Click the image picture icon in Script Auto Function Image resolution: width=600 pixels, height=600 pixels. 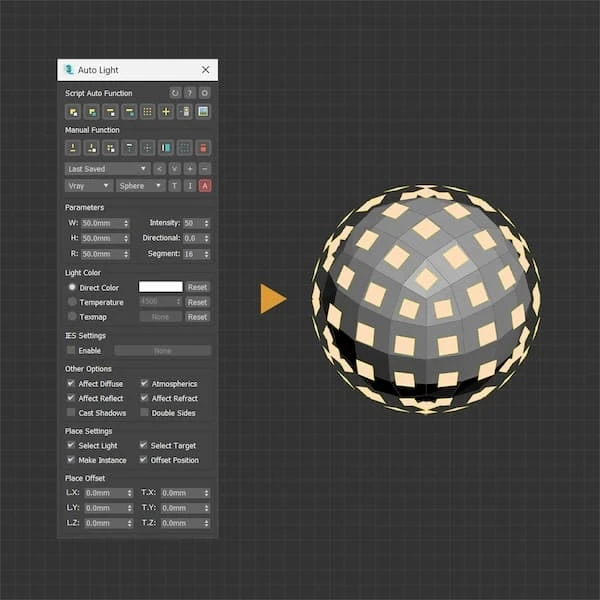pyautogui.click(x=203, y=111)
